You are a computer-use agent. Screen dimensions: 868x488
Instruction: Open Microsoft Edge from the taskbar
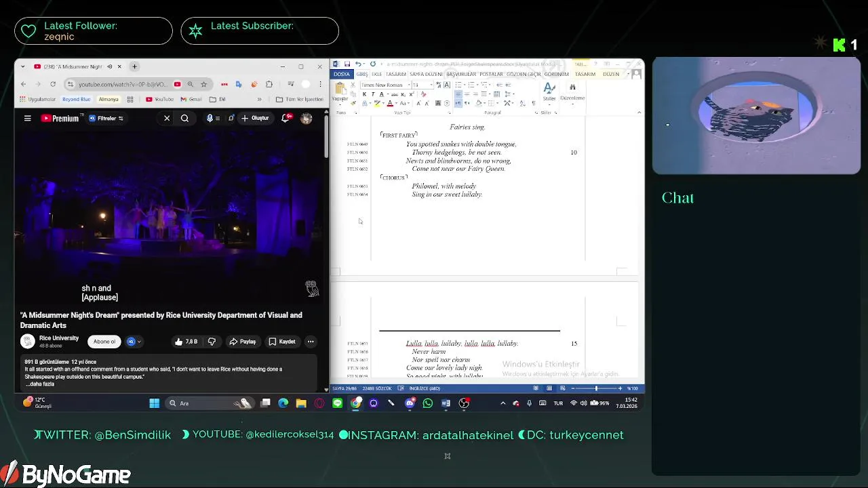pyautogui.click(x=283, y=403)
